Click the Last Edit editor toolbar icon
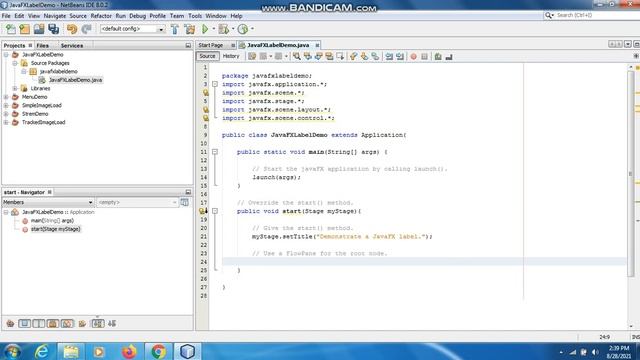This screenshot has width=640, height=360. point(252,56)
